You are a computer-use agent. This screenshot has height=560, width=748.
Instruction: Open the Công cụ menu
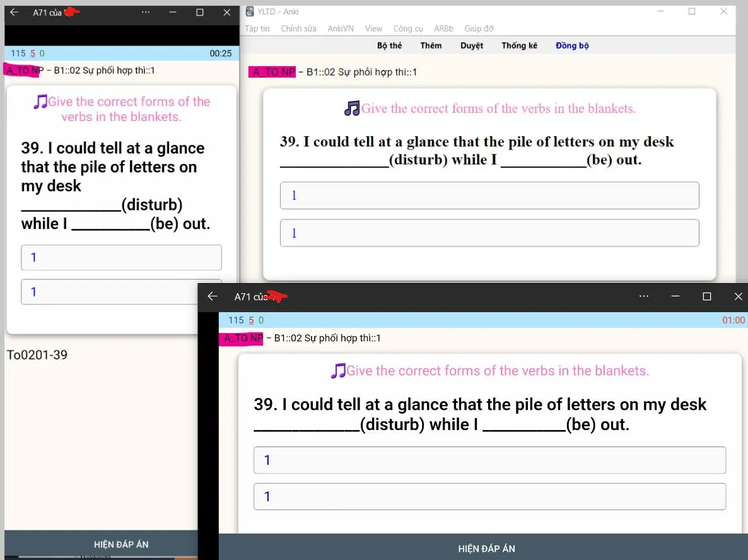(408, 28)
